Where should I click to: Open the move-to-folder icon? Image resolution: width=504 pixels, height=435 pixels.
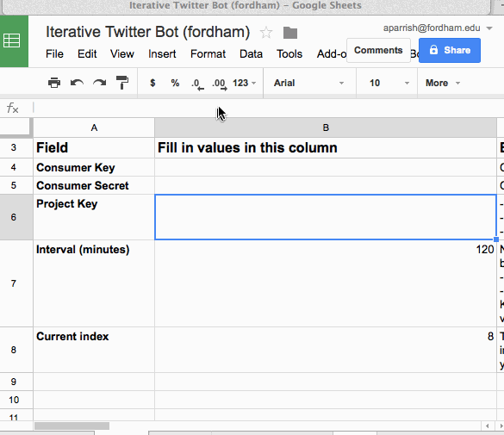pyautogui.click(x=290, y=33)
